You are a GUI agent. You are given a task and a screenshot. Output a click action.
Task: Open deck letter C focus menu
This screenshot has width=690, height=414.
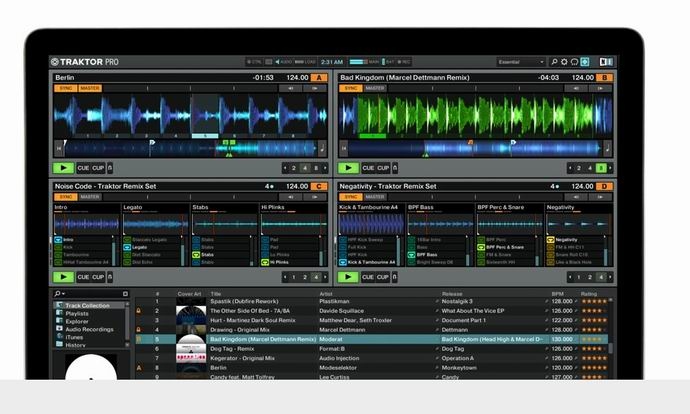[x=319, y=186]
